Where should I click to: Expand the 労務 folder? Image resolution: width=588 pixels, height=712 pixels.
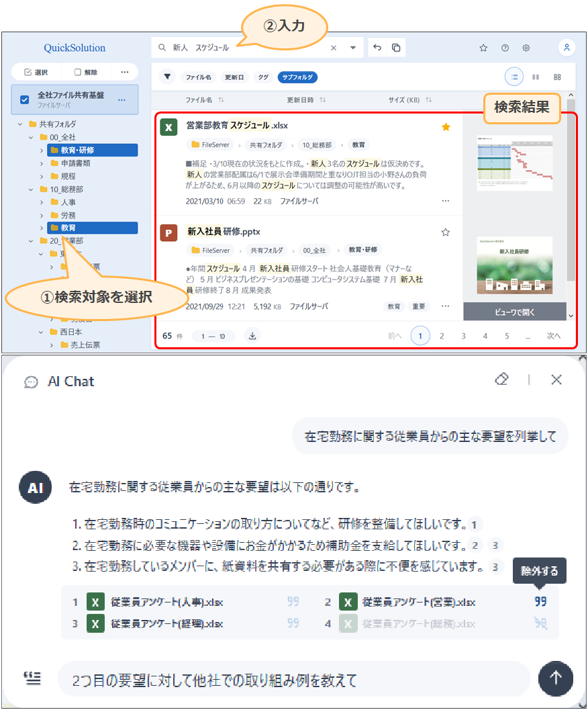[42, 215]
